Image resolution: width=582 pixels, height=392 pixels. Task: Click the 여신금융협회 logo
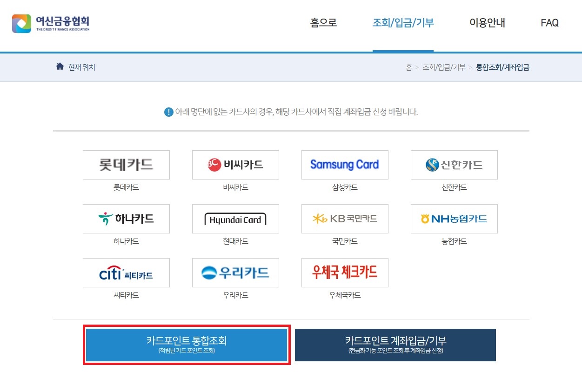pyautogui.click(x=51, y=23)
